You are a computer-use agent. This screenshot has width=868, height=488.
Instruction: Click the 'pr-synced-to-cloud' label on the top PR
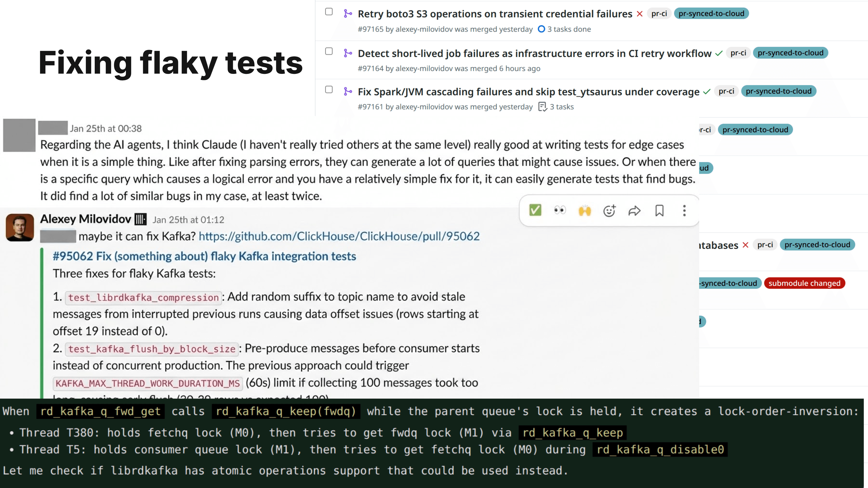click(x=712, y=14)
